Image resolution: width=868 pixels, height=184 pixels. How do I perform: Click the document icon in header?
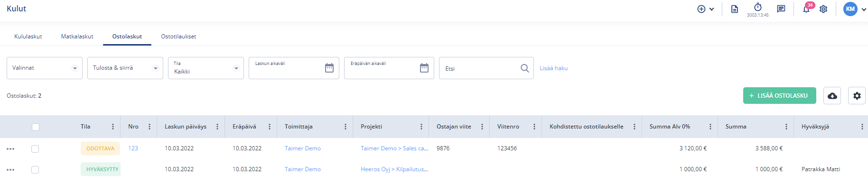735,9
